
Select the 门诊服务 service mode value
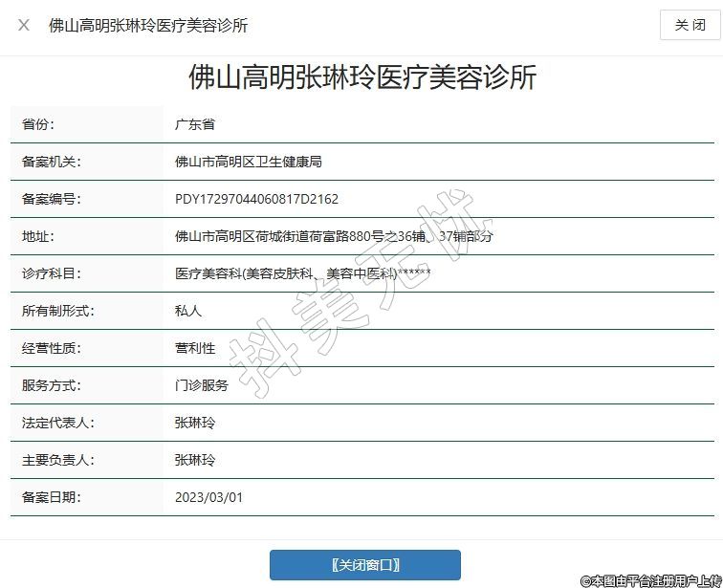(202, 385)
